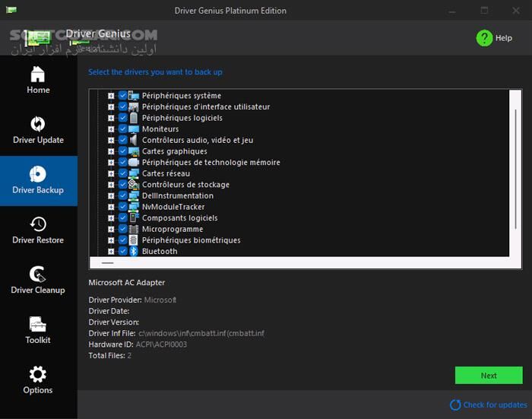Click the green Help question mark icon
The width and height of the screenshot is (532, 419).
tap(484, 38)
